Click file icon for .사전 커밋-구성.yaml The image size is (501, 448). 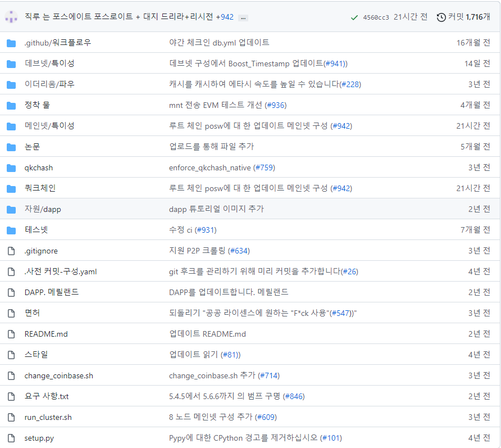tap(11, 271)
